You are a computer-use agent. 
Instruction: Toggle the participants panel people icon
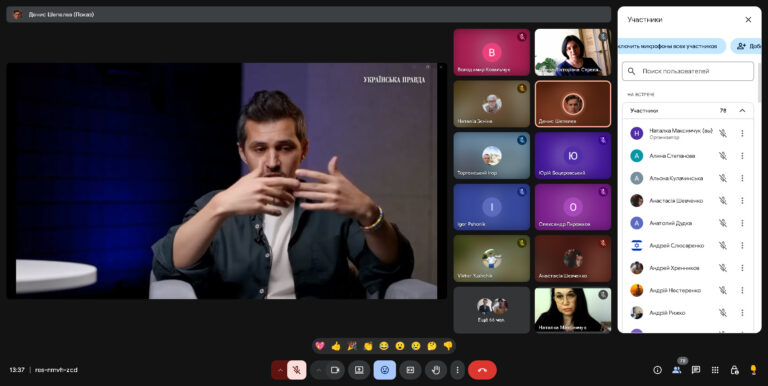[x=677, y=370]
